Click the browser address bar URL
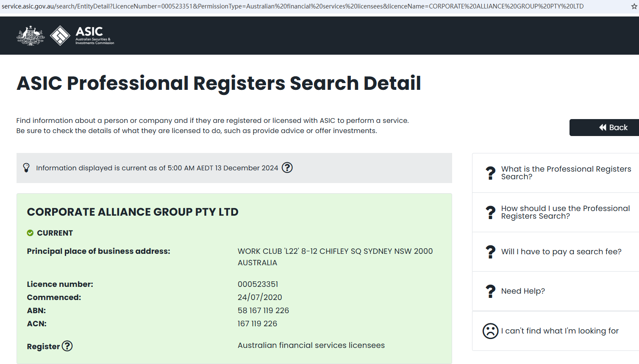This screenshot has height=364, width=639. (292, 6)
